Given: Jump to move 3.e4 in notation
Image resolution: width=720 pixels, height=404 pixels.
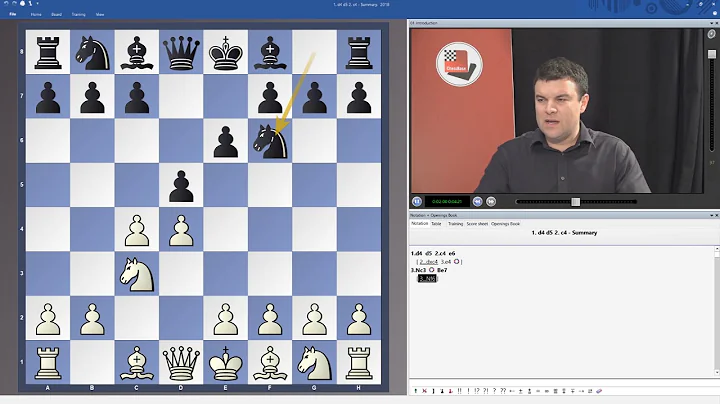Looking at the screenshot, I should coord(446,262).
